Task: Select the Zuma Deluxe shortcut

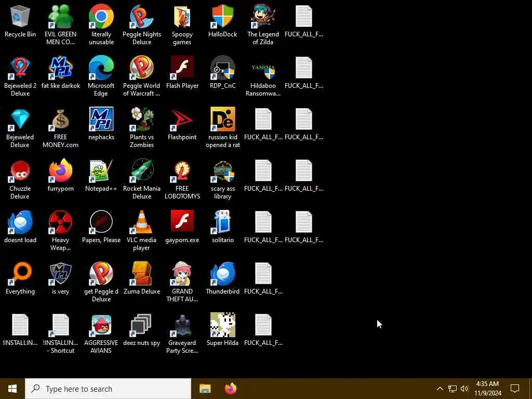Action: (x=142, y=278)
